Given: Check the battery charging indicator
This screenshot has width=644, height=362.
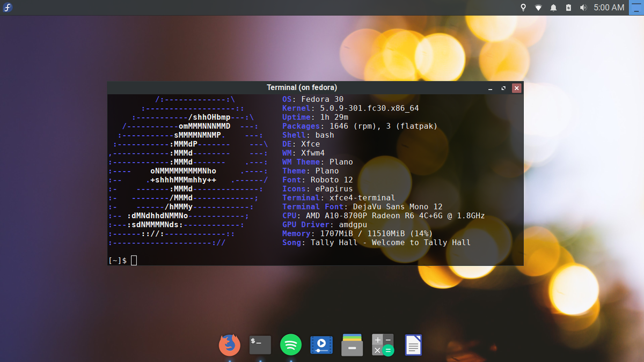Looking at the screenshot, I should (x=568, y=8).
